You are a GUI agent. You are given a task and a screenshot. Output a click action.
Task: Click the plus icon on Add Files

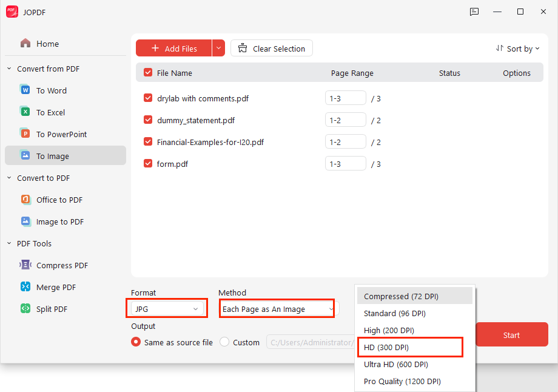click(x=155, y=48)
